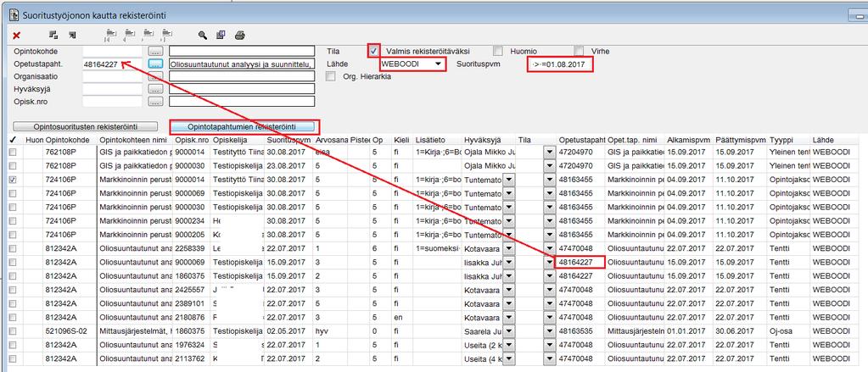Image resolution: width=868 pixels, height=372 pixels.
Task: Click the application icon in the title bar
Action: [14, 14]
